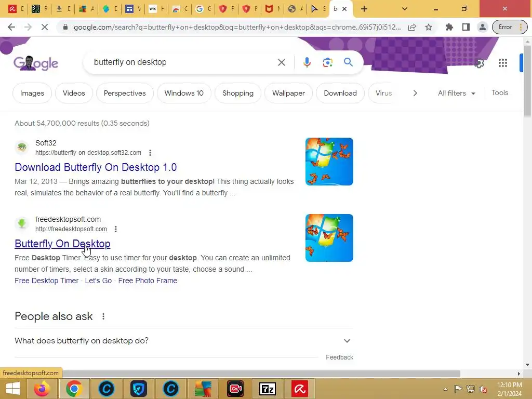Open People also ask options menu
The width and height of the screenshot is (532, 399).
(x=103, y=316)
